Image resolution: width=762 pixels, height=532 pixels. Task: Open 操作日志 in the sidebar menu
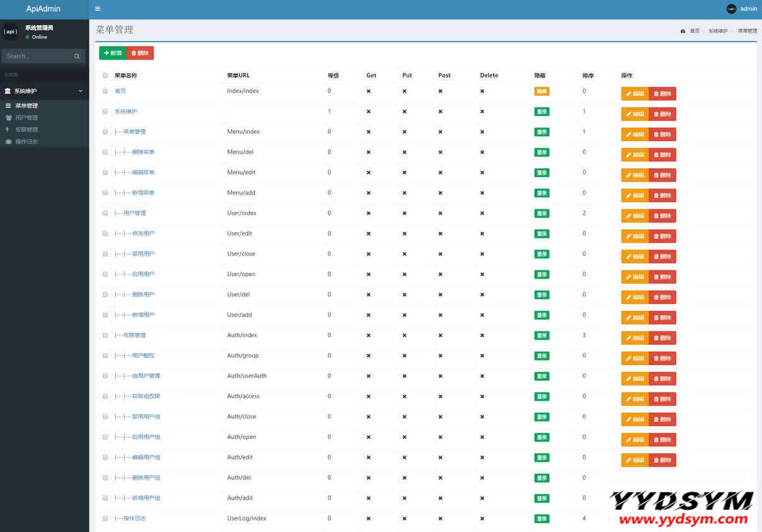pyautogui.click(x=26, y=142)
